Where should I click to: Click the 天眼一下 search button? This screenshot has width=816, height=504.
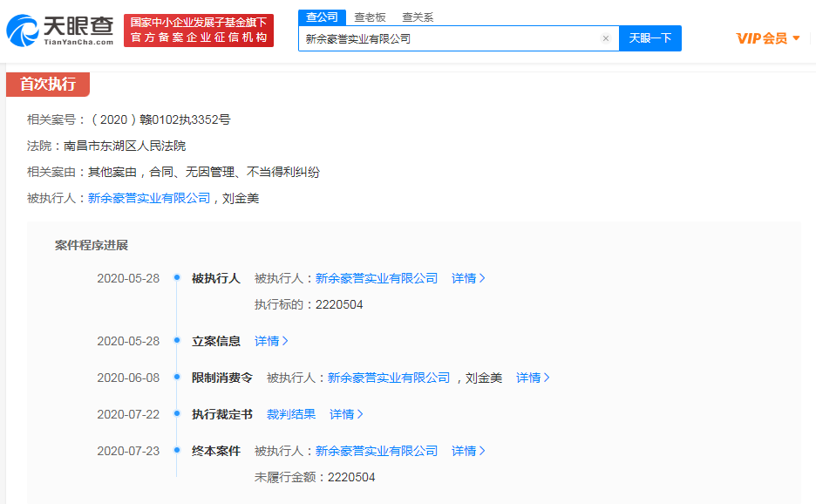(x=650, y=38)
